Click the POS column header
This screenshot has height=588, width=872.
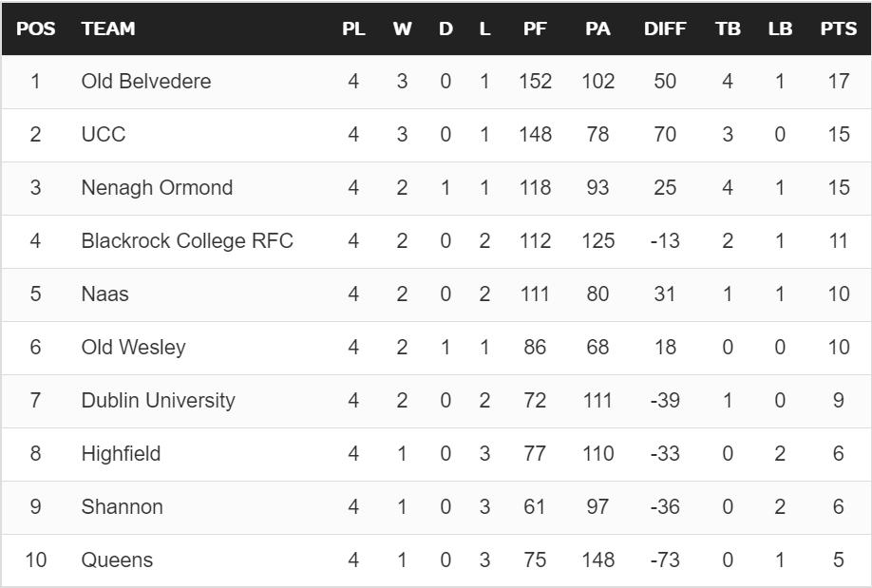[35, 28]
